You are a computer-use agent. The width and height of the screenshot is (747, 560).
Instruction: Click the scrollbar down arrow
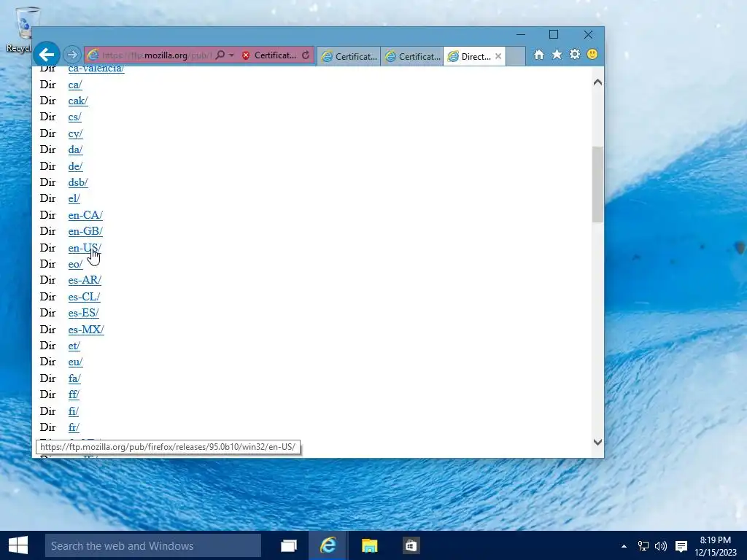click(x=597, y=443)
